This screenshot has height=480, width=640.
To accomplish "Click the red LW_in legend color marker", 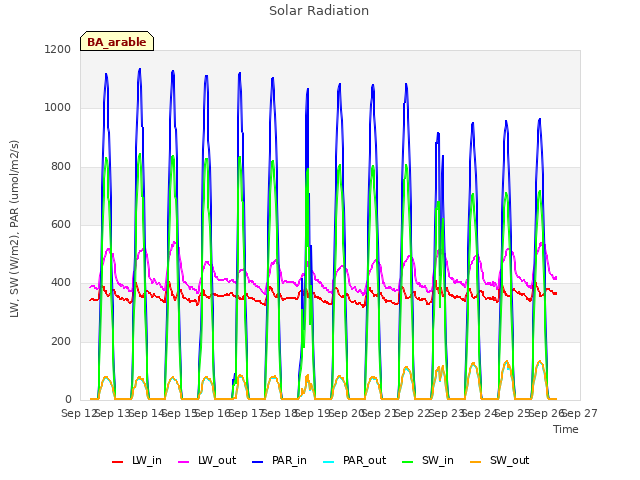I will 118,462.
